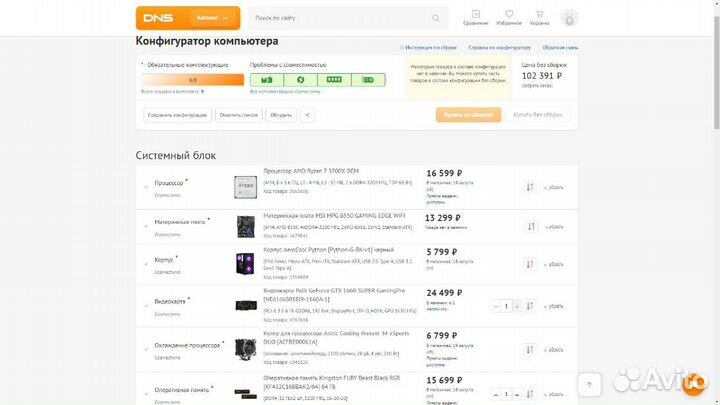720x405 pixels.
Task: Replace the Оперативная память item using swap icon
Action: click(x=530, y=394)
